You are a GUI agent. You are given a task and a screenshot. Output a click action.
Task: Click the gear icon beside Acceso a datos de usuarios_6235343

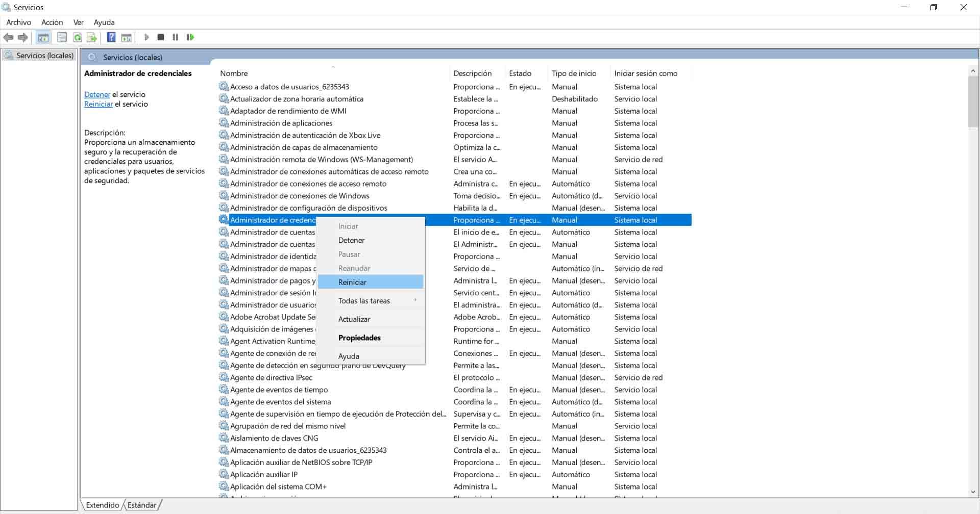(x=224, y=86)
